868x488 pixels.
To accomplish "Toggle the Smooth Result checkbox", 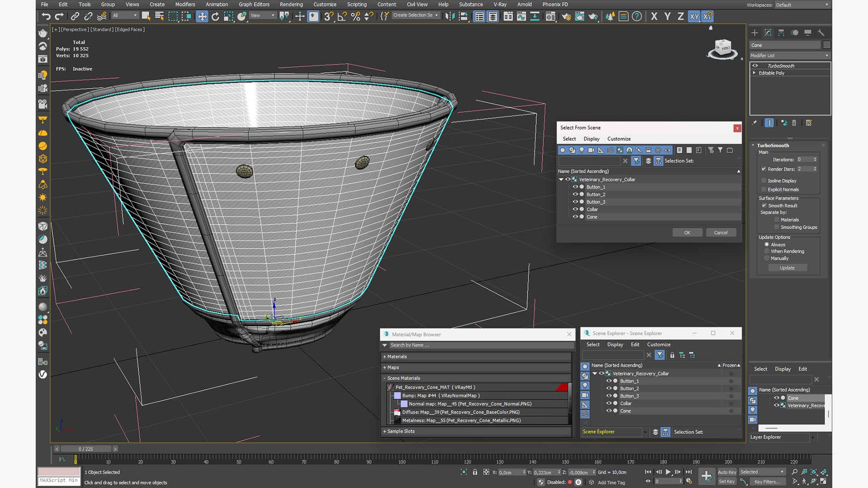I will tap(764, 206).
